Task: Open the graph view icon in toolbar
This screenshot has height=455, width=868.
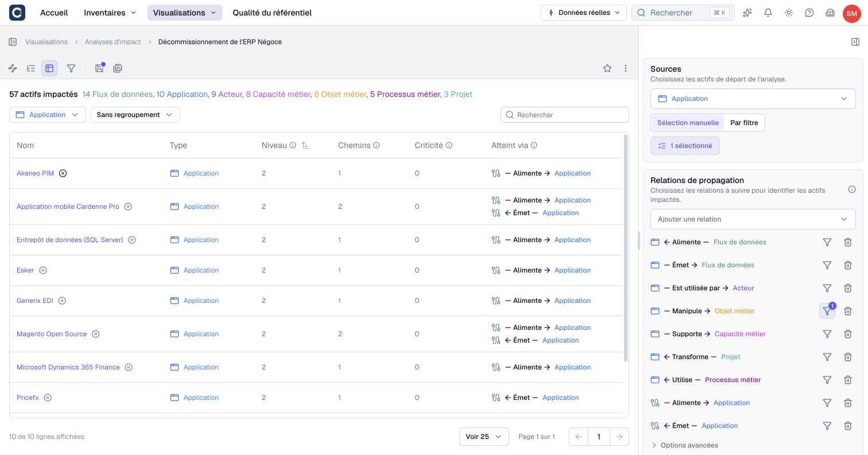Action: pyautogui.click(x=13, y=68)
